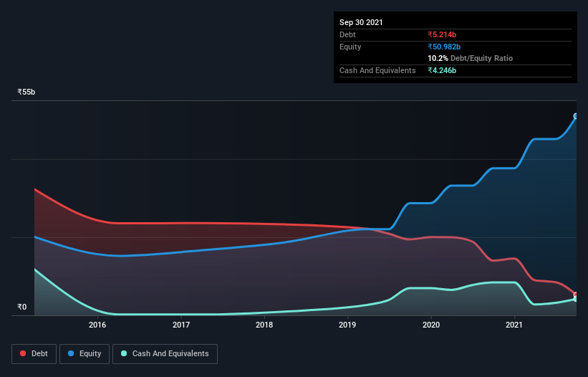The height and width of the screenshot is (377, 588).
Task: Toggle the Equity series legend button
Action: [x=85, y=354]
